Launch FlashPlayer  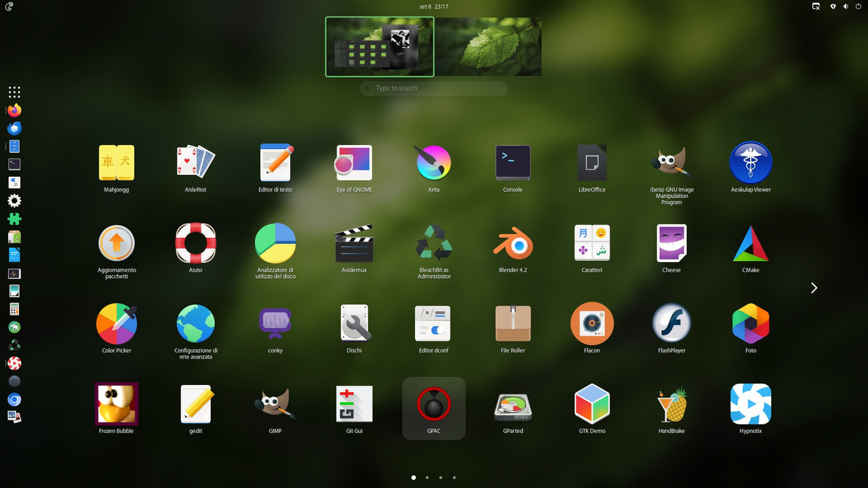pos(671,323)
